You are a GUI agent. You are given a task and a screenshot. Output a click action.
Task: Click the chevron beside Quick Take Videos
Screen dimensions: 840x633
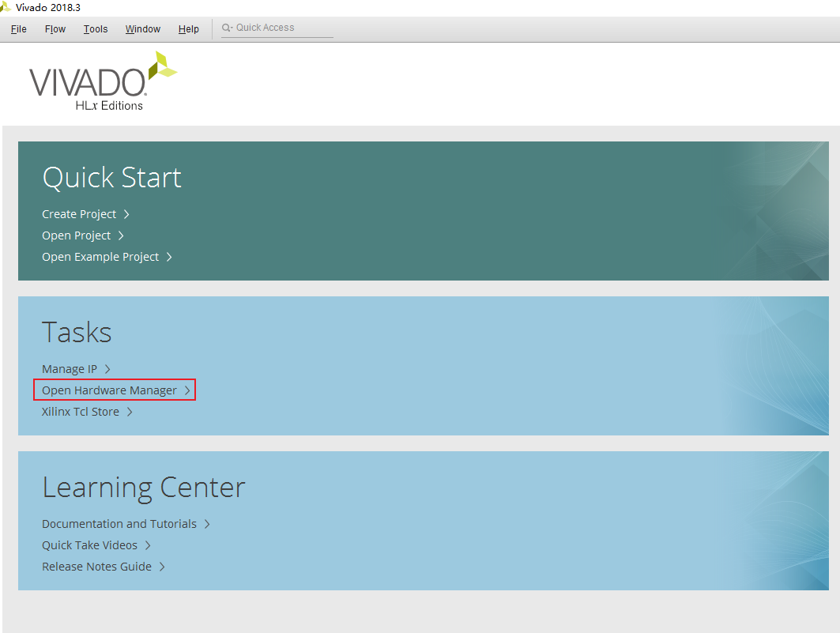click(x=148, y=545)
